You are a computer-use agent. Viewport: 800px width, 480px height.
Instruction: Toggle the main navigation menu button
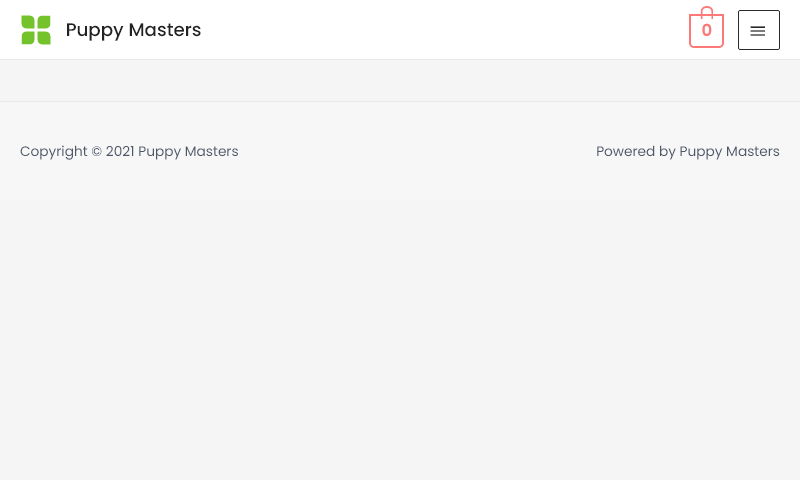[x=758, y=30]
